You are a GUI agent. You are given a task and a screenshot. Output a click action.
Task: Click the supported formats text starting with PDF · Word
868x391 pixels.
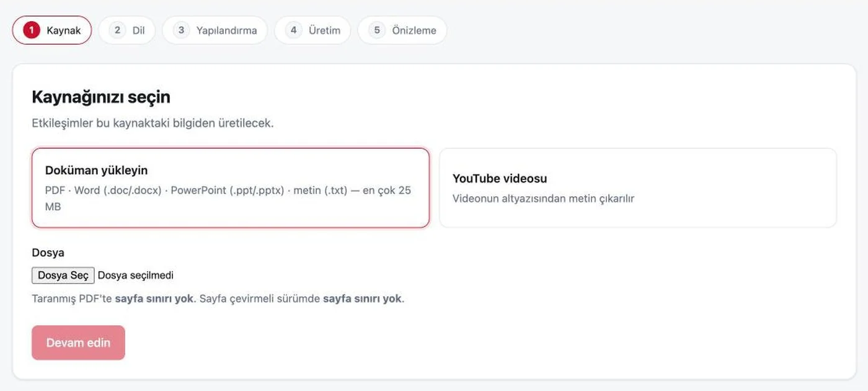point(228,199)
